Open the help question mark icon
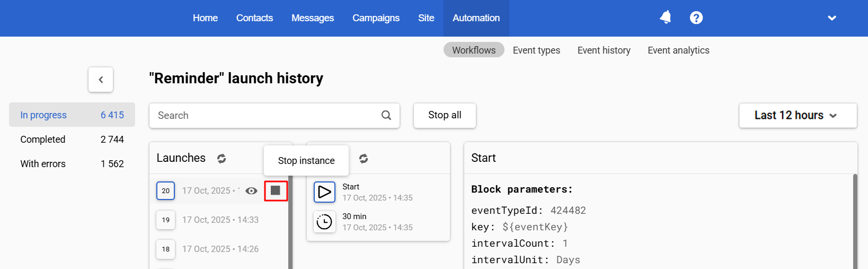Viewport: 868px width, 269px height. coord(696,18)
